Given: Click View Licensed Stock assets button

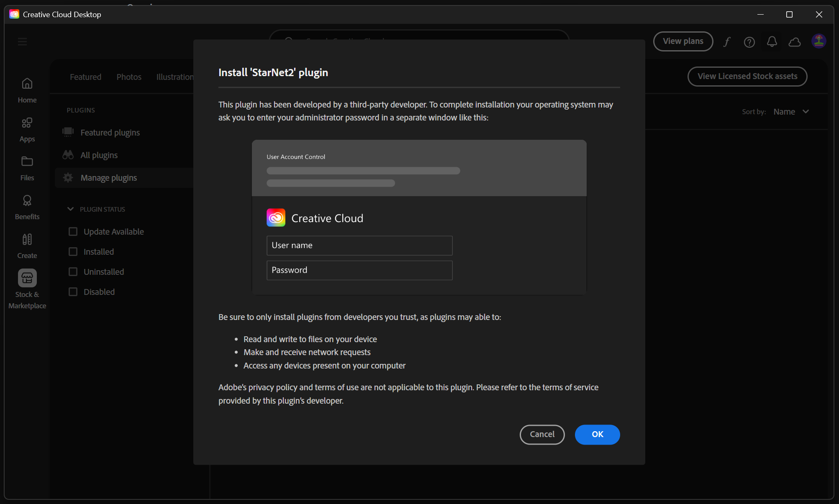Looking at the screenshot, I should click(x=747, y=76).
